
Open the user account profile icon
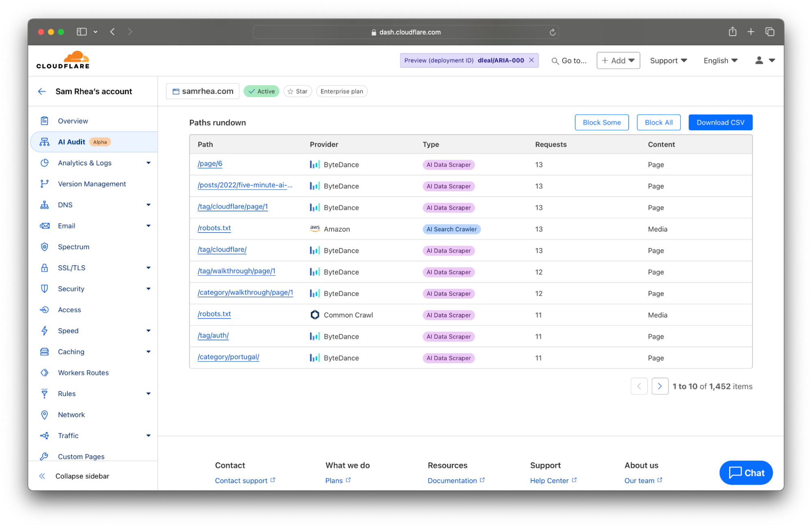759,60
